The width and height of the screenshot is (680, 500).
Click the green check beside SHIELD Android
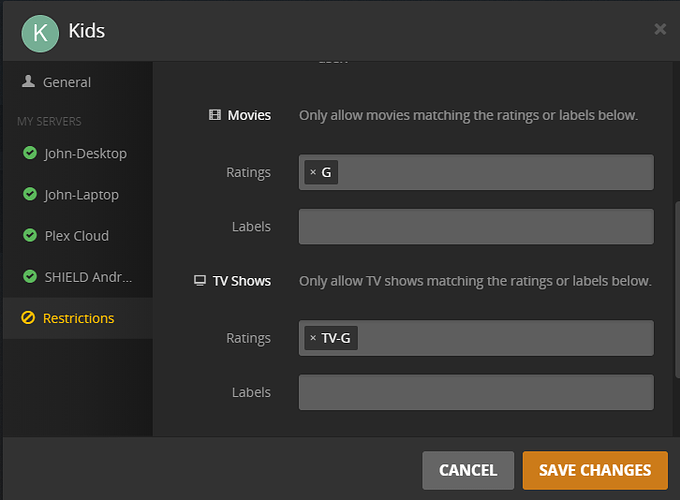[x=29, y=277]
